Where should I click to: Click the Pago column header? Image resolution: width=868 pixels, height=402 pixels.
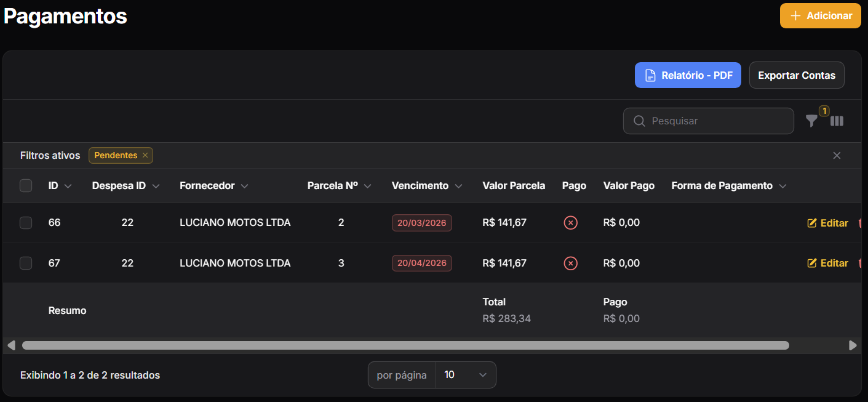[x=574, y=186]
